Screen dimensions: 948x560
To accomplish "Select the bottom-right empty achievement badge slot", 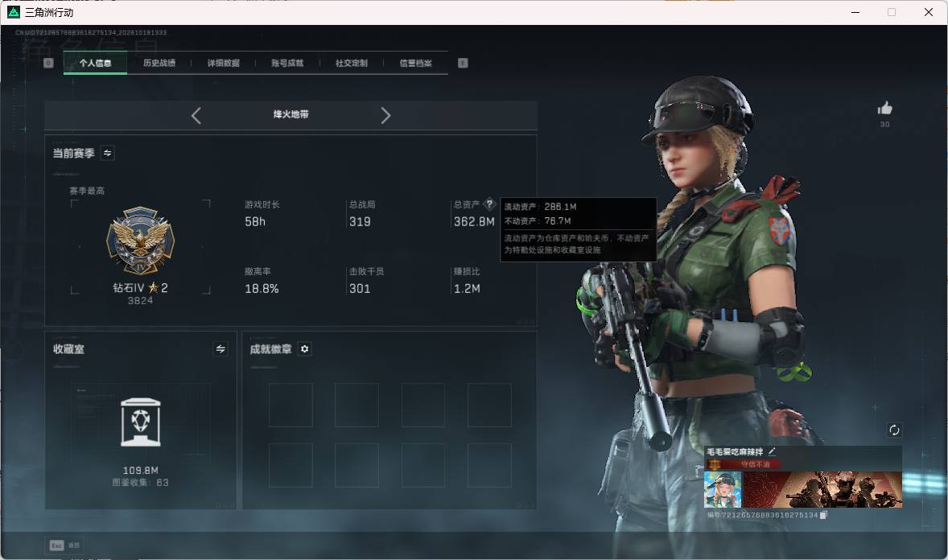I will point(489,466).
